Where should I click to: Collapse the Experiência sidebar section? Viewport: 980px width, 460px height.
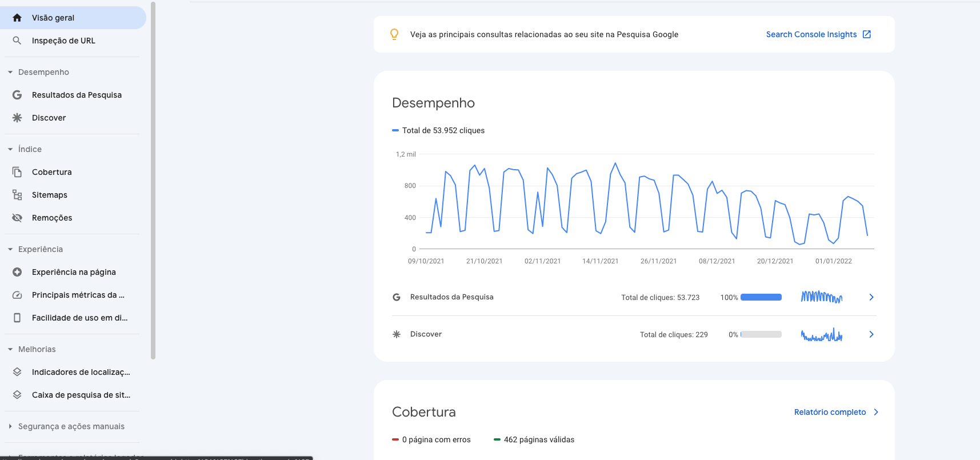point(10,249)
